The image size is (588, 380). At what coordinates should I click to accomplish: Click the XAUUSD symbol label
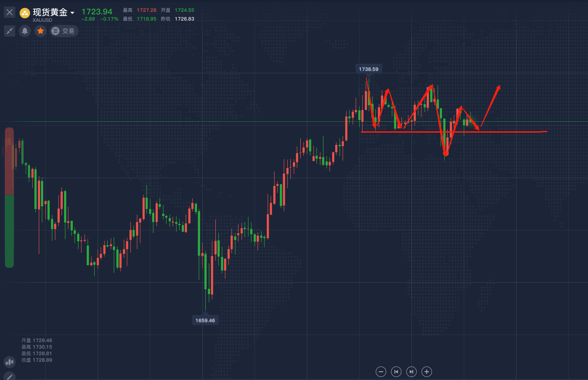click(43, 20)
